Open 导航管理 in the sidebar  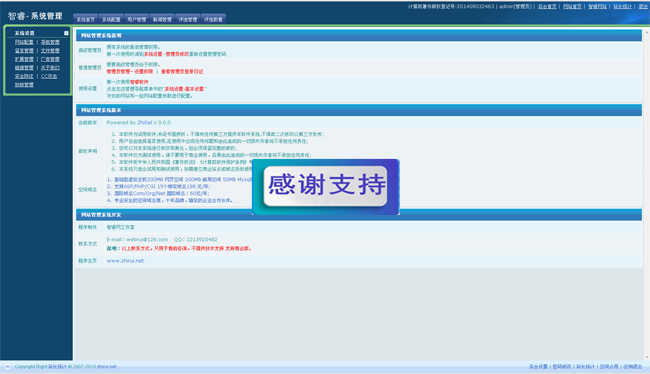(50, 42)
